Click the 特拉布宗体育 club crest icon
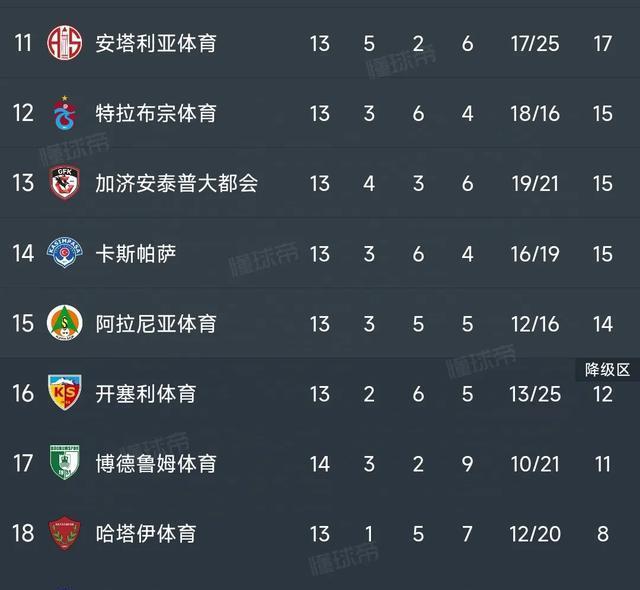This screenshot has height=590, width=640. [x=64, y=113]
